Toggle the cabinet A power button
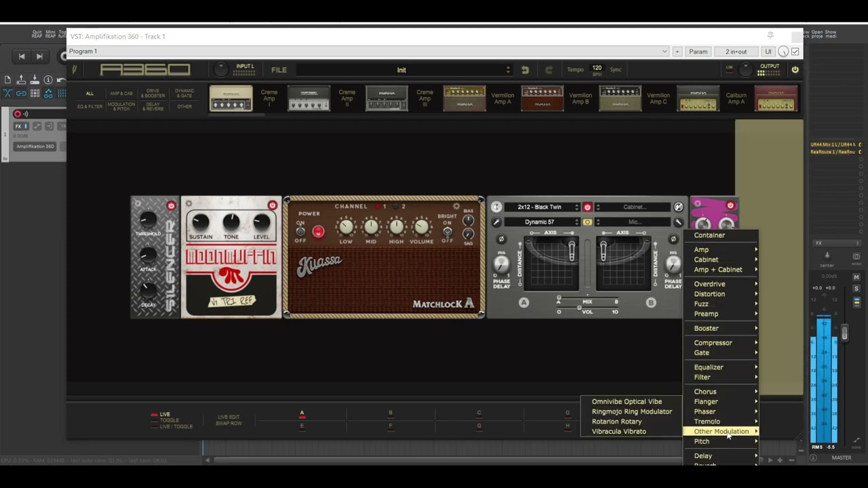The image size is (868, 488). coord(587,207)
